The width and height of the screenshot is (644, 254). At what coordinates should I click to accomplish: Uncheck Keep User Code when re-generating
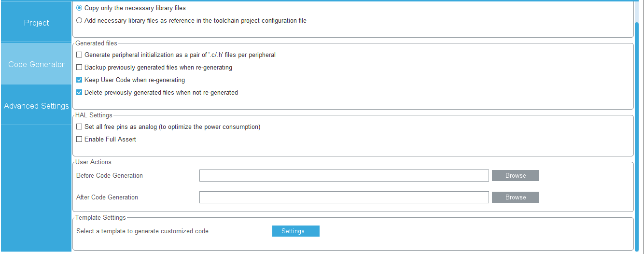[79, 80]
